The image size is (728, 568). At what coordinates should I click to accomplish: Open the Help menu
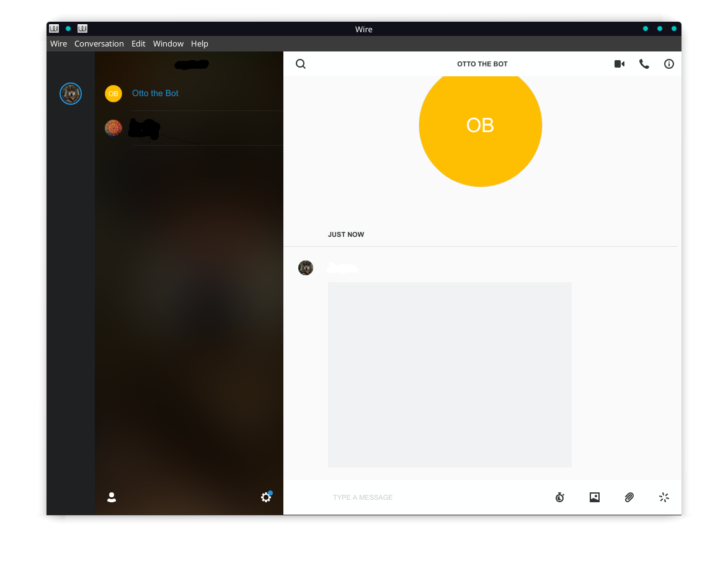tap(199, 43)
